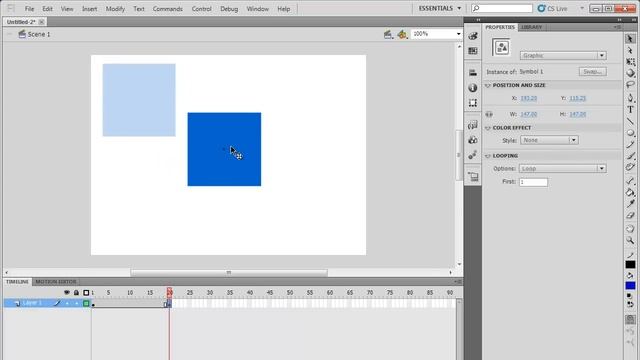The width and height of the screenshot is (640, 360).
Task: Select the Zoom magnifier tool
Action: click(630, 240)
